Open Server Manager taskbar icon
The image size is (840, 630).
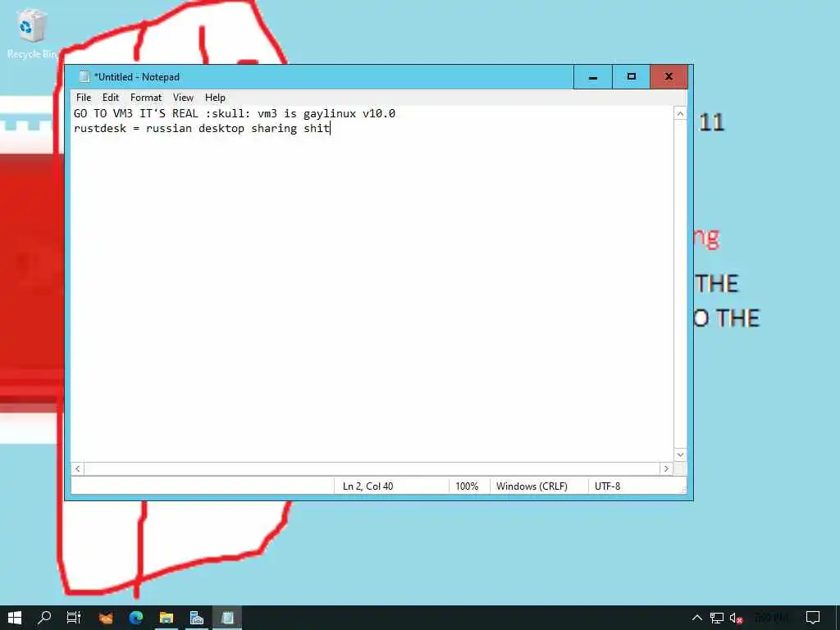click(197, 618)
